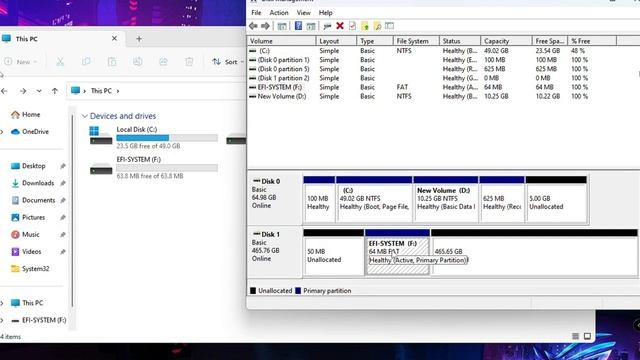The image size is (640, 360).
Task: Select the New Volume (D:) volume list row
Action: [432, 97]
